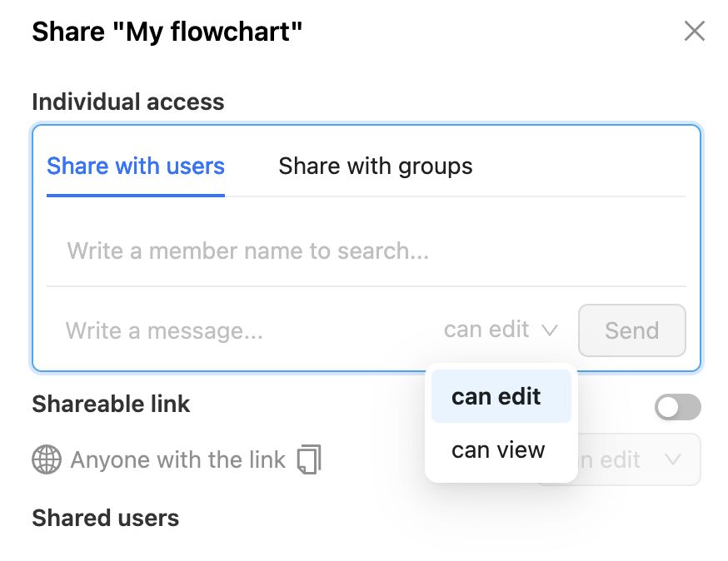
Task: Choose "can view" from the permission menu
Action: 498,450
